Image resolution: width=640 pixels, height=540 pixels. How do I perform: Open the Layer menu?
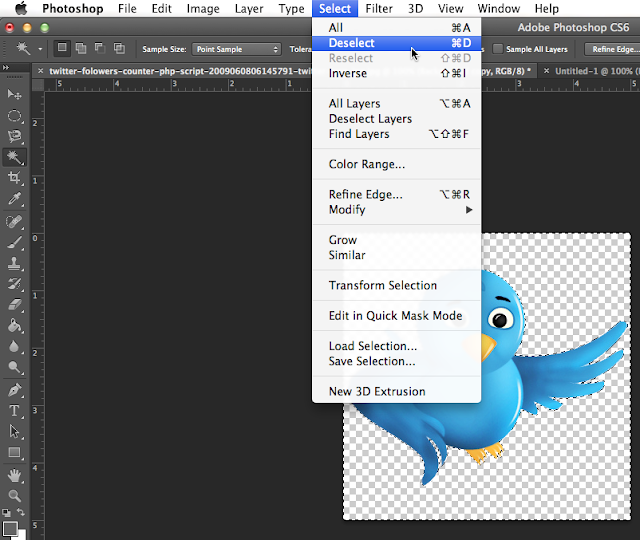(x=249, y=9)
